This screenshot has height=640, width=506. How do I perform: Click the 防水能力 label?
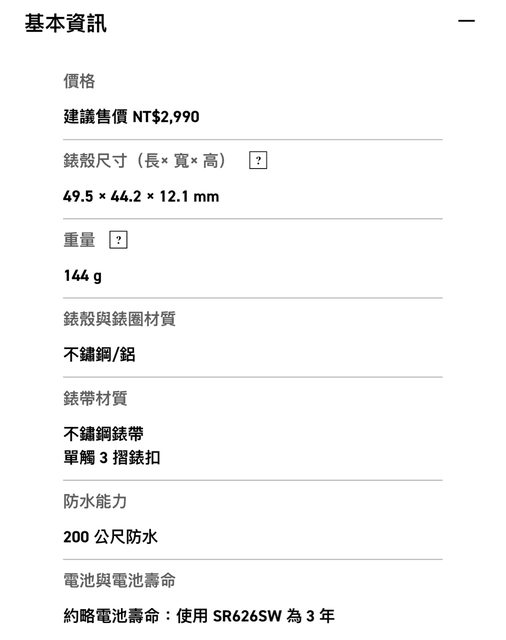point(95,501)
